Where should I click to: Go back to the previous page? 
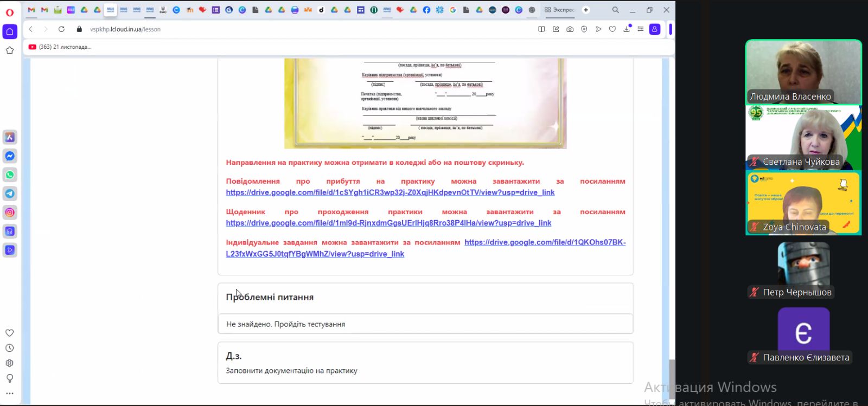coord(31,29)
